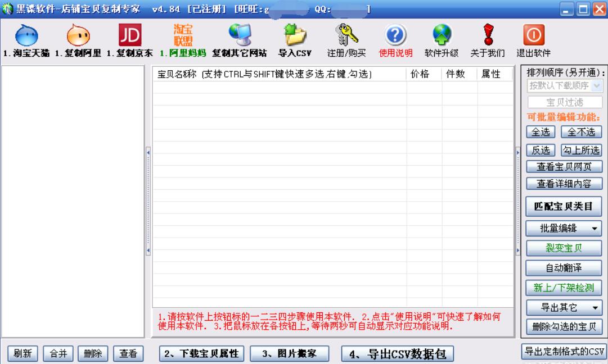Screen dimensions: 608x364
Task: Click the 可批量编辑功能 orange label
Action: click(x=563, y=117)
